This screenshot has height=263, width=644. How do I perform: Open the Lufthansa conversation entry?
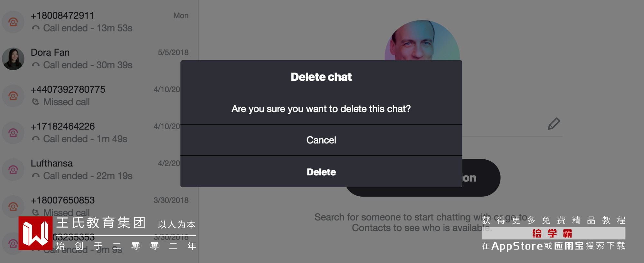pos(97,170)
